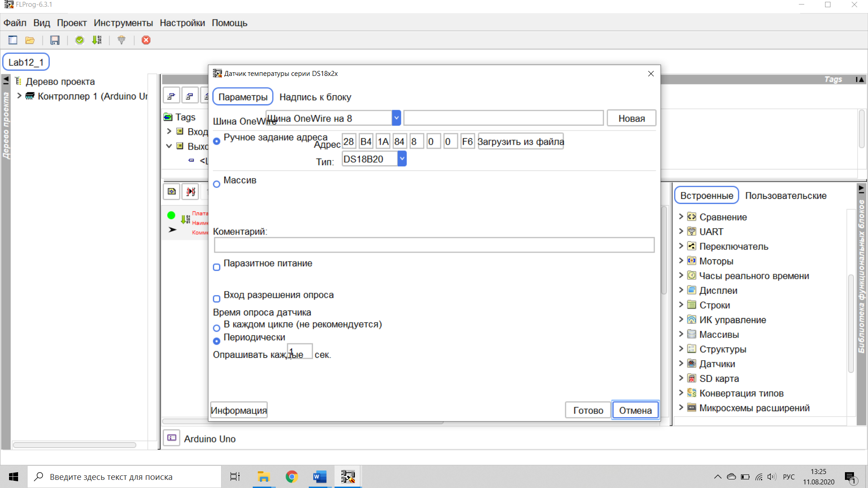The image size is (868, 488).
Task: Click the Готово button
Action: pos(588,410)
